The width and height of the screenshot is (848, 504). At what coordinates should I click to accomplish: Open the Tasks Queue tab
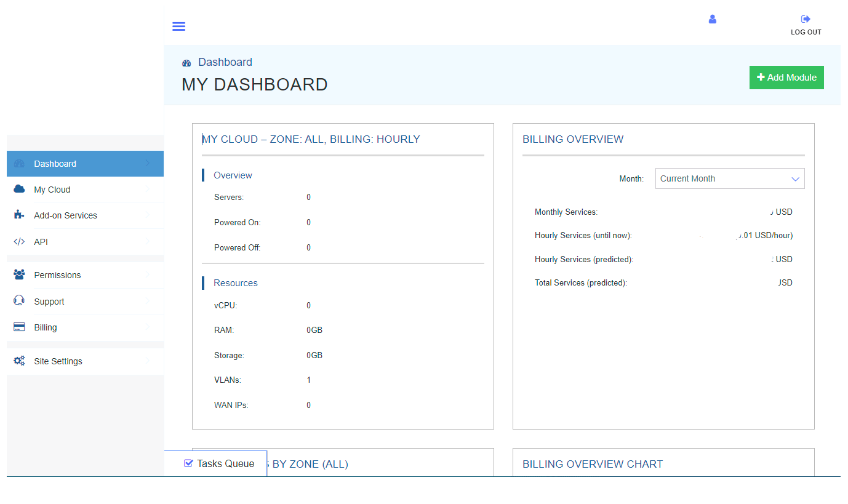(216, 463)
